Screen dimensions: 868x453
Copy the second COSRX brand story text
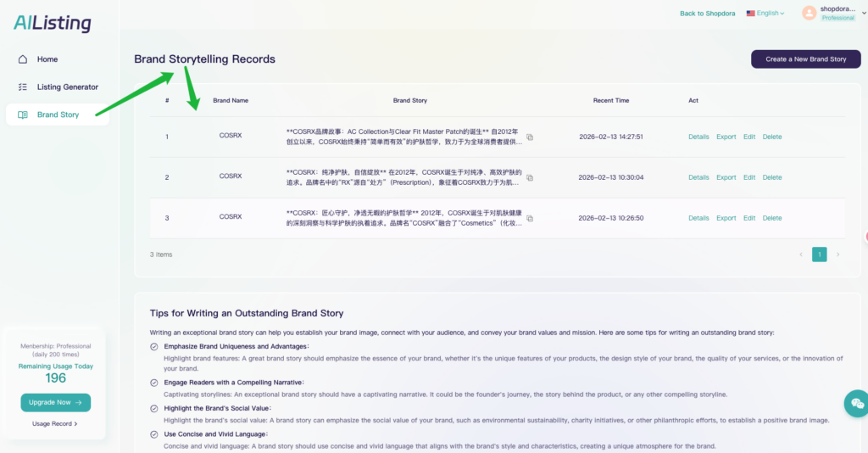[x=530, y=178]
